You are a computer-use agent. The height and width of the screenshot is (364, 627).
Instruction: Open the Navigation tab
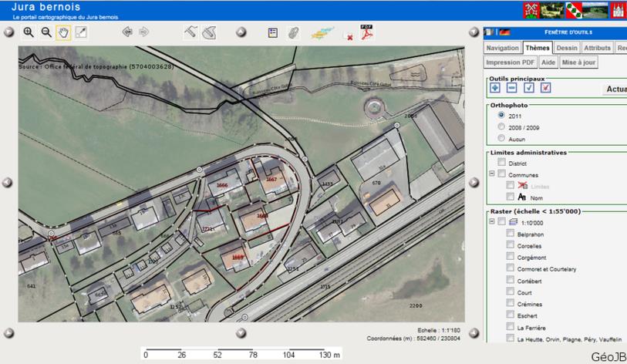pos(502,48)
